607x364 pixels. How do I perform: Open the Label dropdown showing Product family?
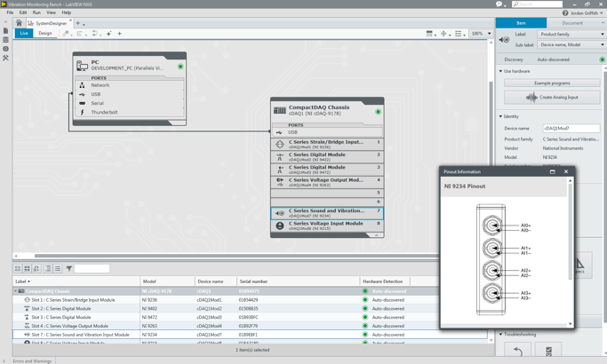pos(571,34)
